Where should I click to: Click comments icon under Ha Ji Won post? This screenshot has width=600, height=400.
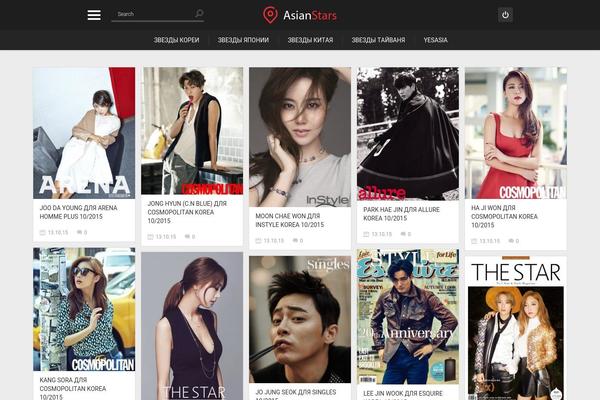(x=511, y=241)
